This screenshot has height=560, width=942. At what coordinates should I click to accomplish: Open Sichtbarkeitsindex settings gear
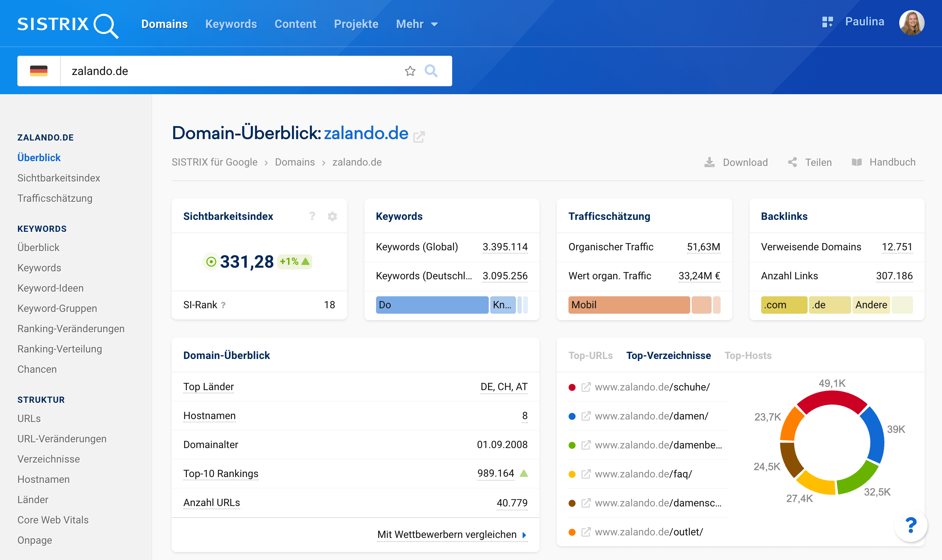pos(332,216)
